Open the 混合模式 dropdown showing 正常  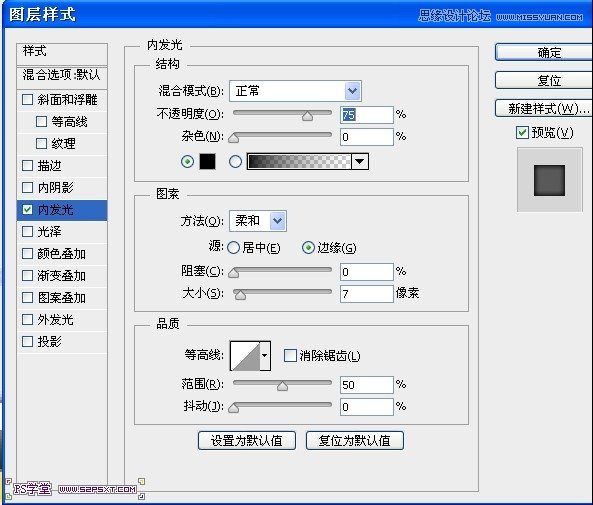click(x=295, y=91)
